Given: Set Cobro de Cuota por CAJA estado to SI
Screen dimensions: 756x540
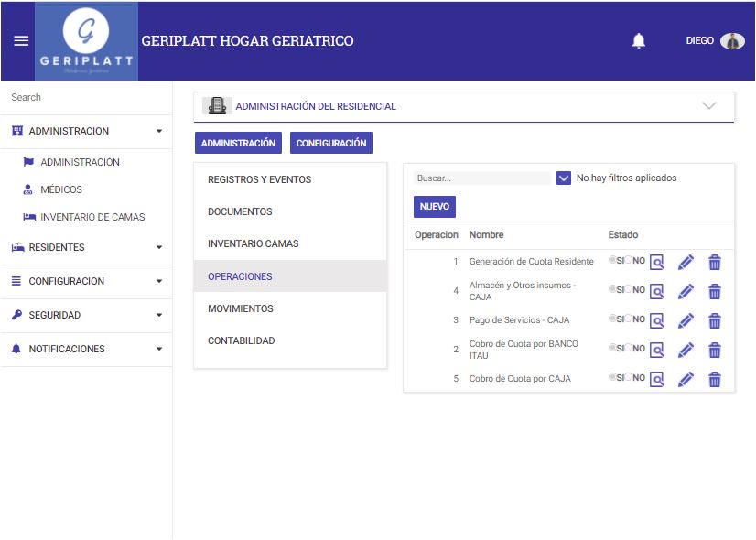Looking at the screenshot, I should click(x=612, y=376).
